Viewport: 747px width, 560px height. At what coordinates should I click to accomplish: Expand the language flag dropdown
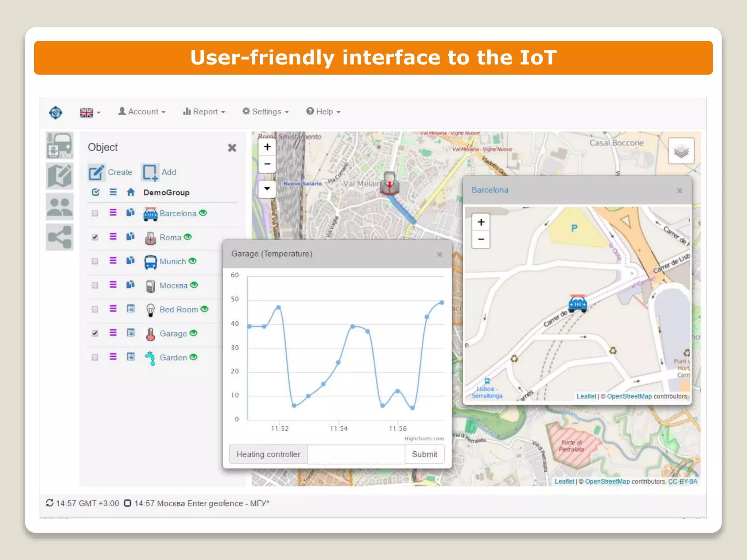pyautogui.click(x=90, y=112)
